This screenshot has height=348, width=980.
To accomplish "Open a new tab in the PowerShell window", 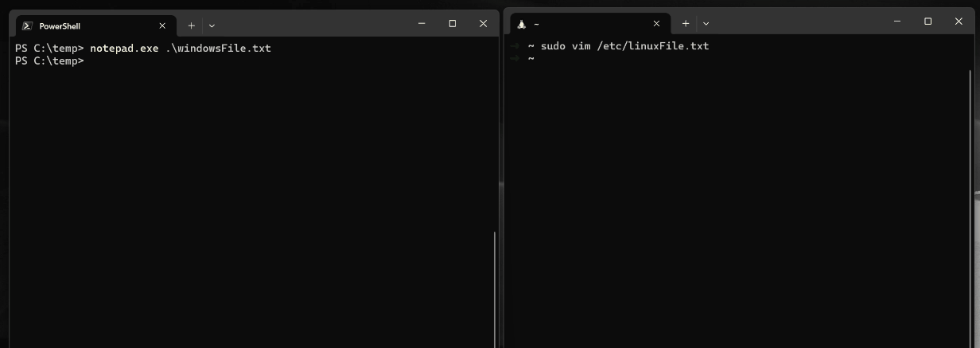I will [x=191, y=25].
